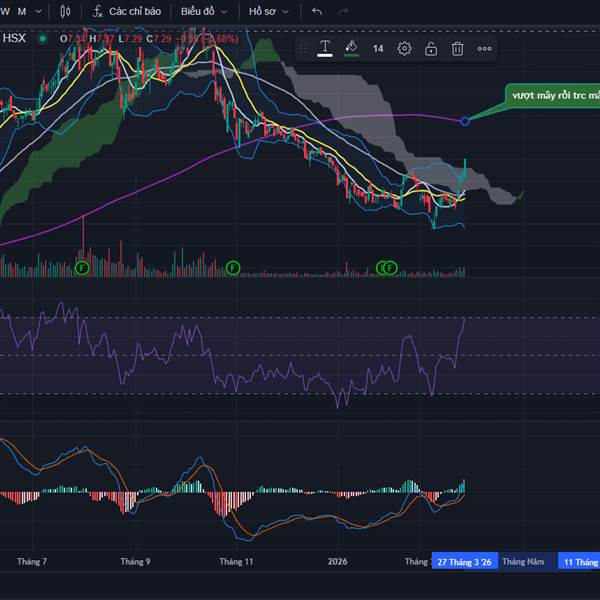Click green market status dot beside HSX
This screenshot has height=600, width=600.
point(43,38)
